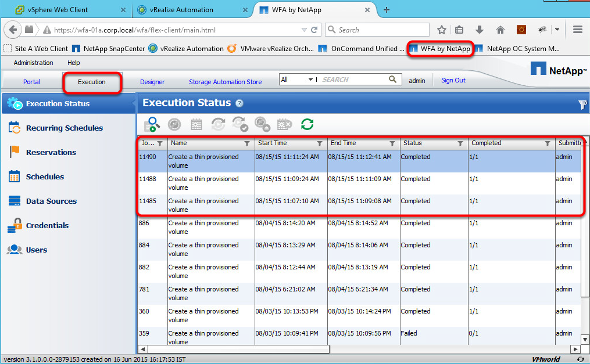Open Credentials in sidebar
The width and height of the screenshot is (590, 364).
click(x=47, y=226)
